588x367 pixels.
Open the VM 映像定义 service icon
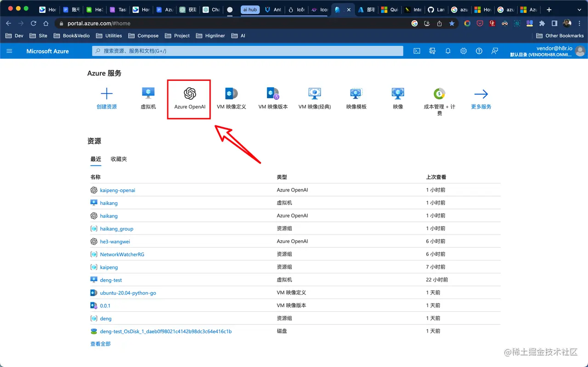click(232, 93)
